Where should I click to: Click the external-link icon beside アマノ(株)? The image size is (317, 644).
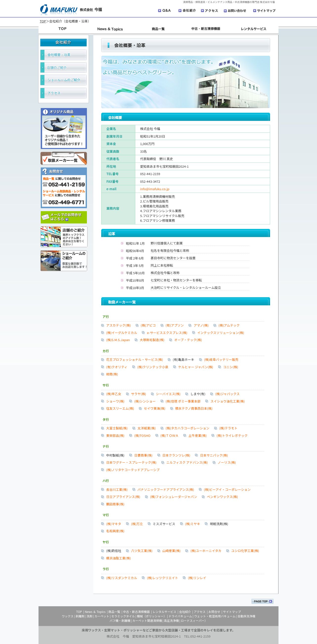[x=190, y=325]
